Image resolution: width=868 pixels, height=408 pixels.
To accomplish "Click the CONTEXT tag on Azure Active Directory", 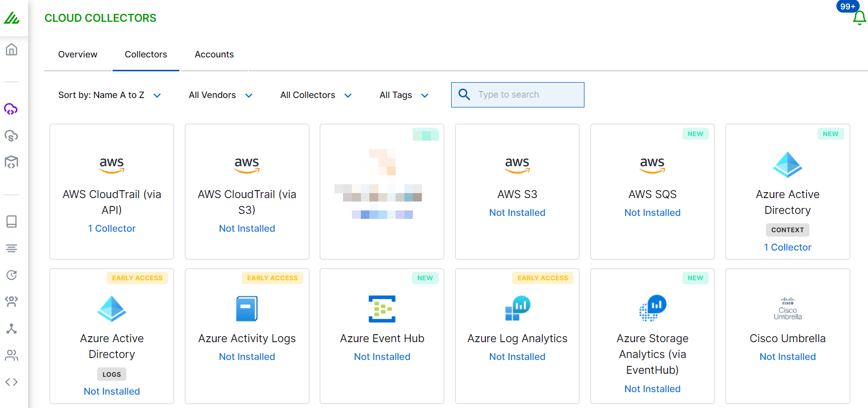I will 787,230.
